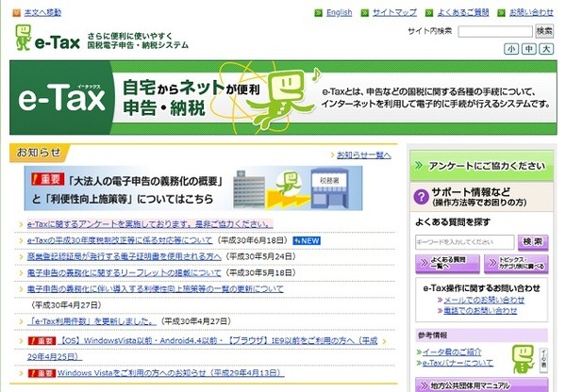Image resolution: width=566 pixels, height=392 pixels.
Task: Open トピックス・カテゴリ別に調べる button
Action: 516,263
